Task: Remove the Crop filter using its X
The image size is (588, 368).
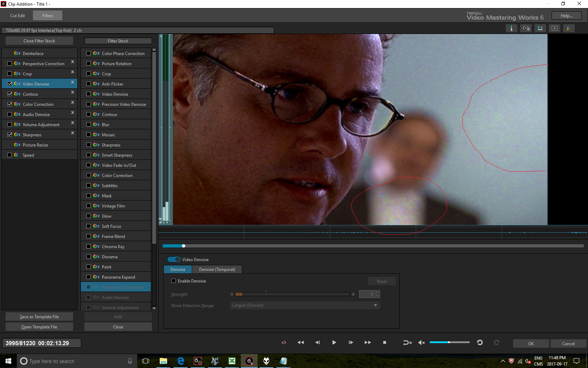Action: click(x=72, y=72)
